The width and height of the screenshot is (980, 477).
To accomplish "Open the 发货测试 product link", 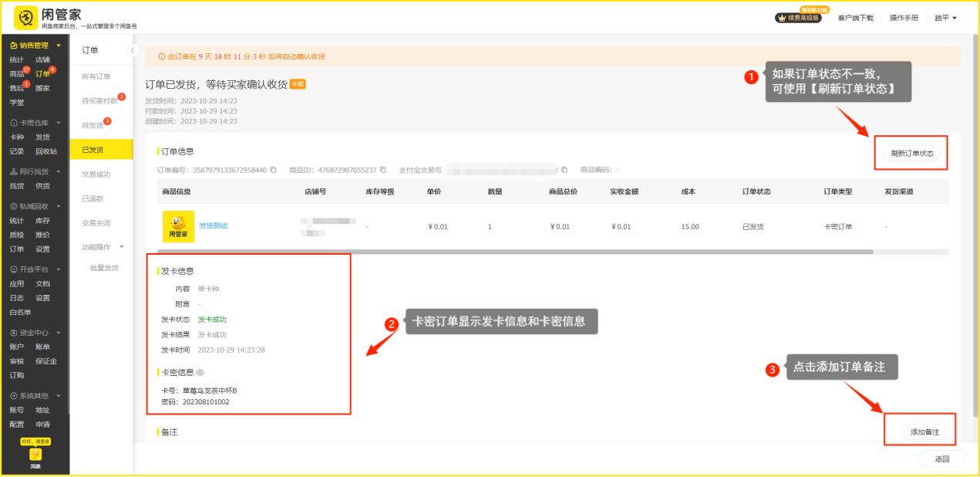I will [x=214, y=226].
